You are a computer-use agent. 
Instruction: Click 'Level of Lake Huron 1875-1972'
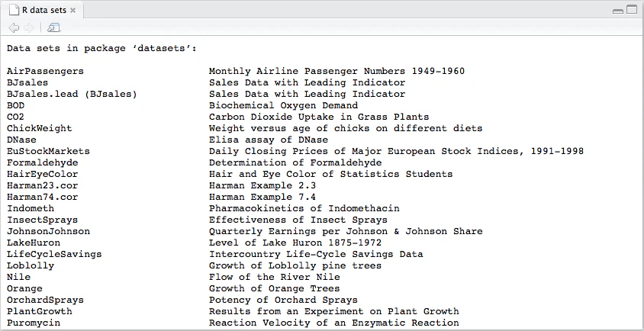(x=295, y=243)
